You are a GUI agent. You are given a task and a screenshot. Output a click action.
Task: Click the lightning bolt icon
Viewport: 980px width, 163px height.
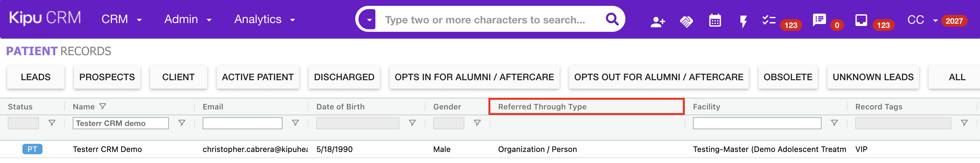pyautogui.click(x=743, y=21)
